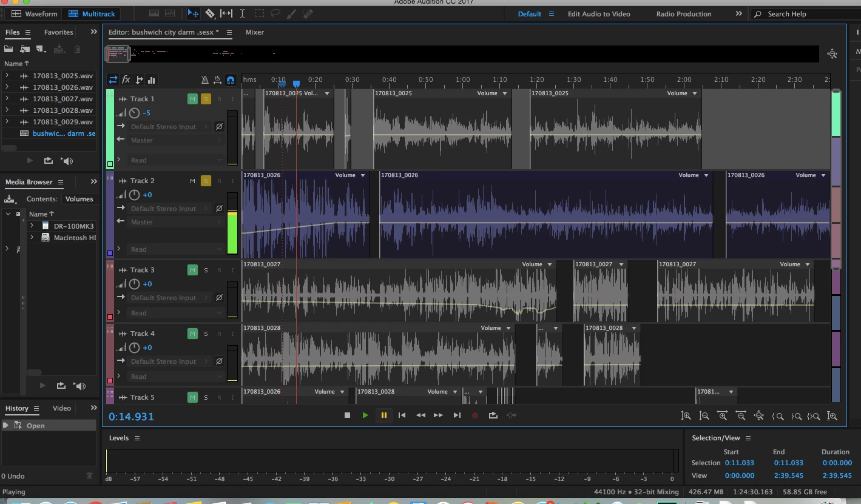
Task: Switch to Waveform view
Action: pyautogui.click(x=35, y=13)
